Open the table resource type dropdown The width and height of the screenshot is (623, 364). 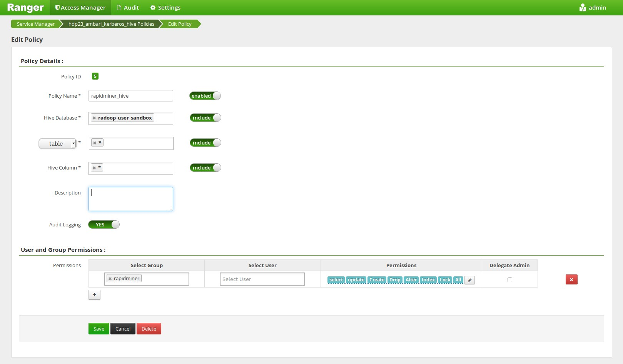[58, 143]
